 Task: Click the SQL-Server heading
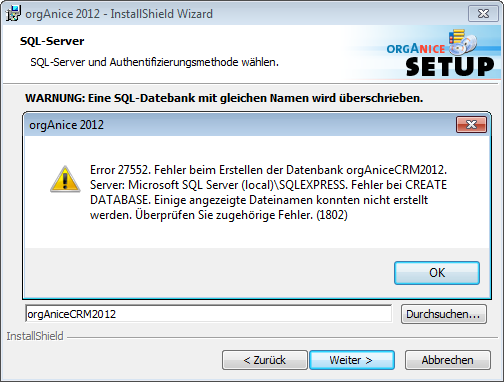(52, 41)
